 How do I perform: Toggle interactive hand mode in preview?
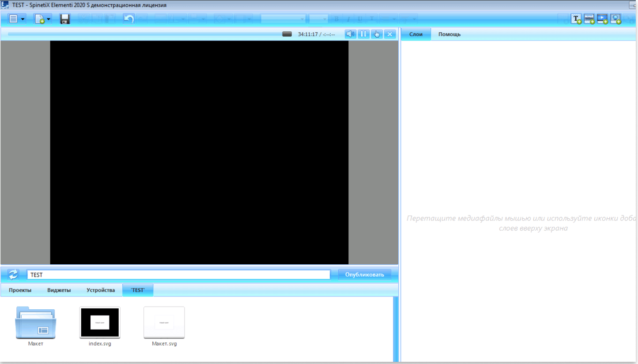[x=377, y=34]
